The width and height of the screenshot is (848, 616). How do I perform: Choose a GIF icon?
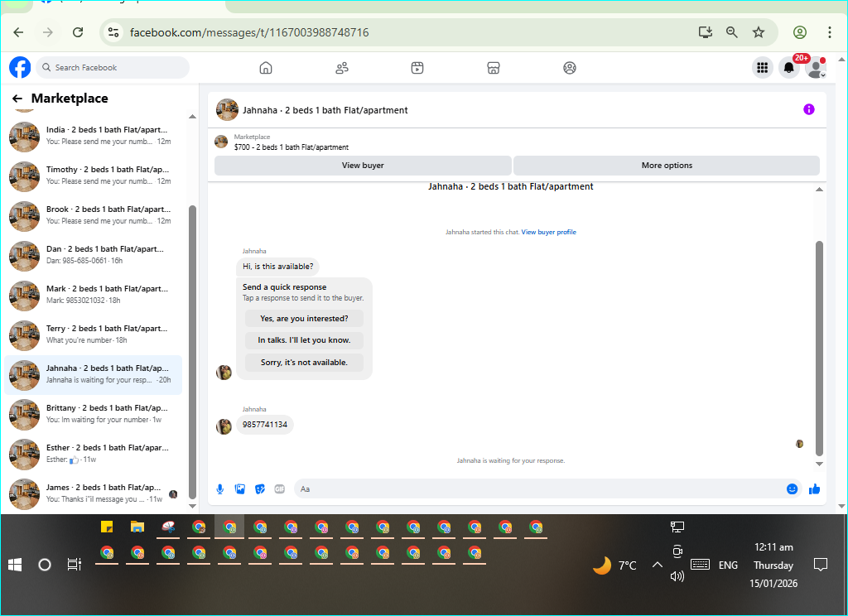(x=280, y=488)
